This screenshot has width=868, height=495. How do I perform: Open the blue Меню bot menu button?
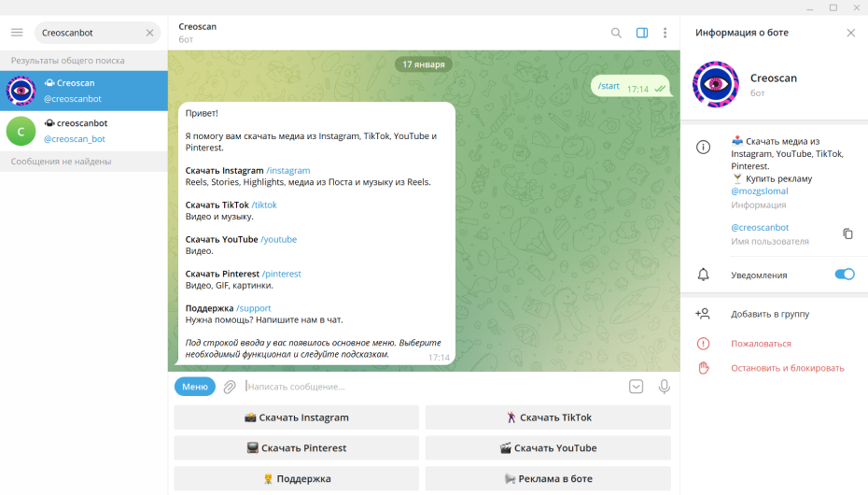pos(195,387)
